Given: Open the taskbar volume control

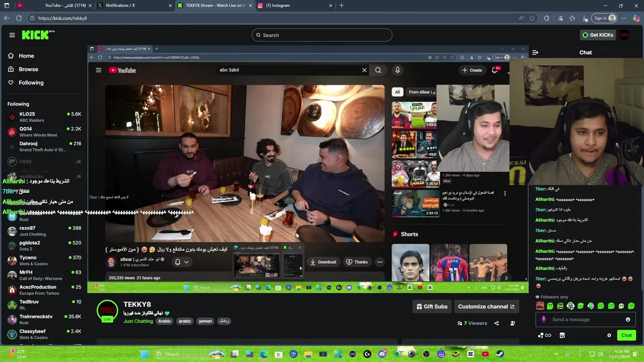Looking at the screenshot, I should pyautogui.click(x=601, y=354).
